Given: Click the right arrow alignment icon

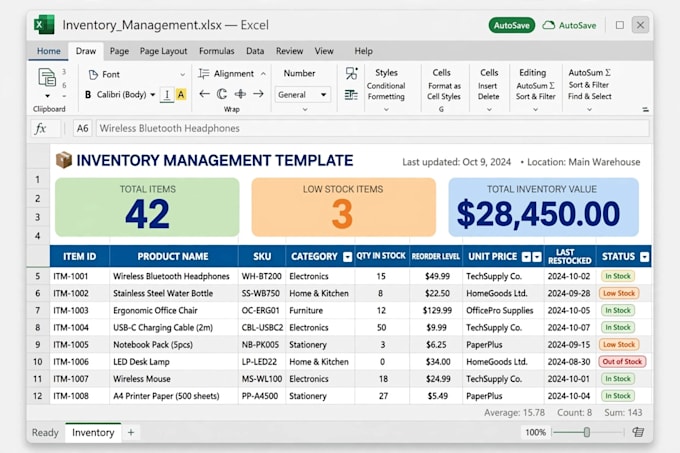Looking at the screenshot, I should [x=258, y=94].
